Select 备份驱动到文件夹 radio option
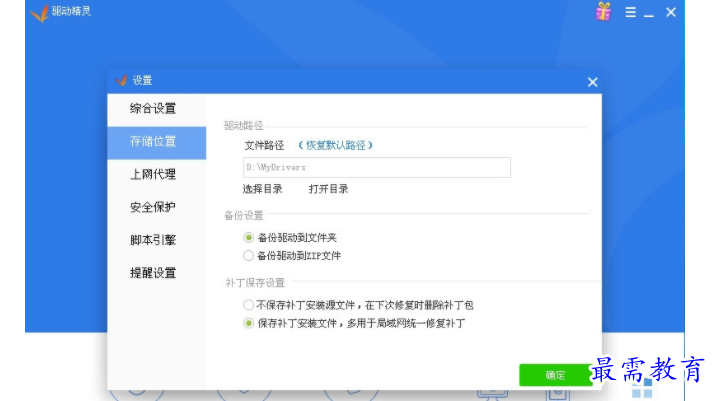Viewport: 713px width, 401px height. (x=248, y=237)
